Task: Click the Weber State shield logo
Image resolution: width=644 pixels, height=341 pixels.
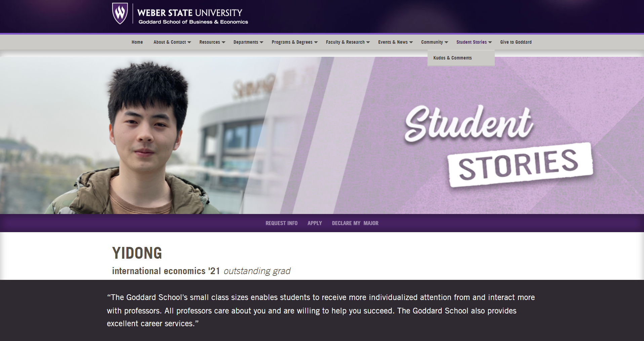Action: (x=120, y=13)
